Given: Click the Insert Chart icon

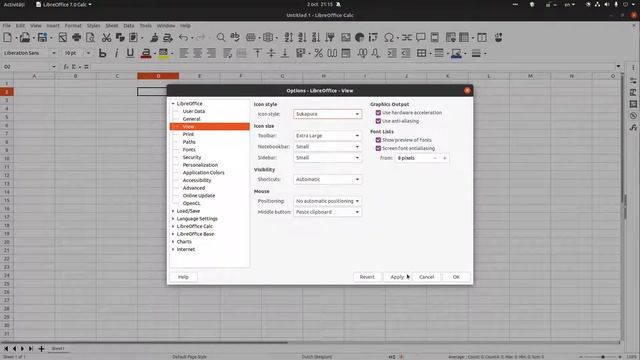Looking at the screenshot, I should point(360,38).
